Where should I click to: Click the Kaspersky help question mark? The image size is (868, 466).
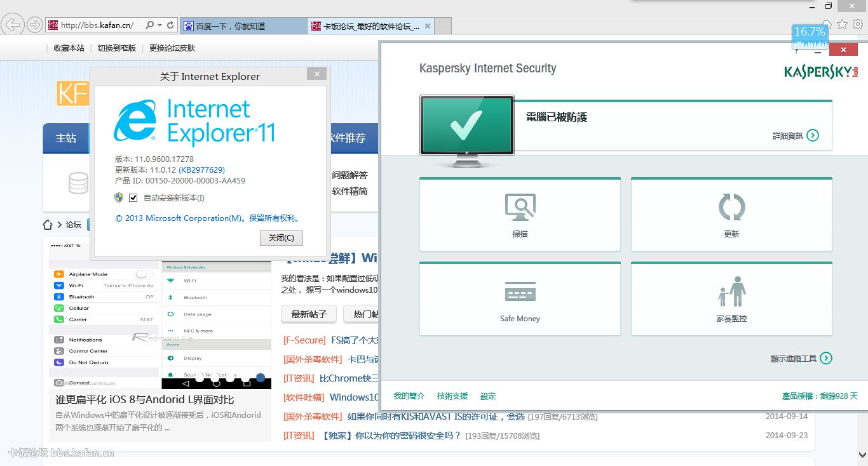pos(797,50)
